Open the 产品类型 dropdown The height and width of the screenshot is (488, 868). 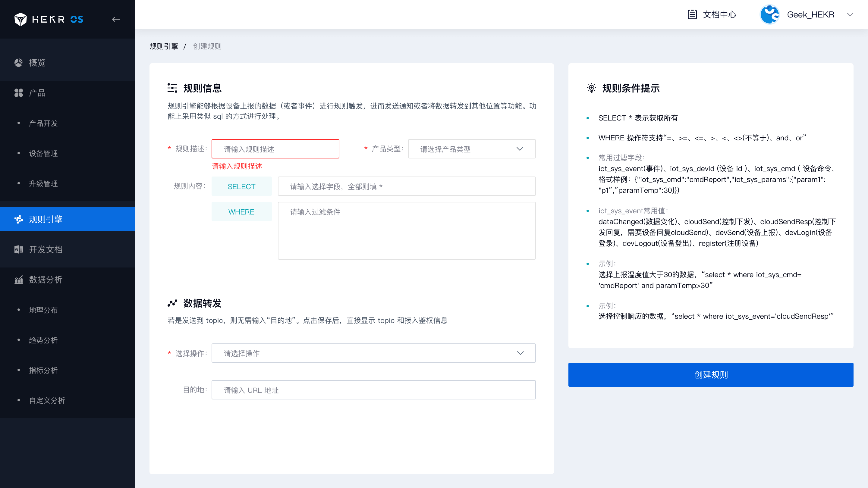pos(471,149)
